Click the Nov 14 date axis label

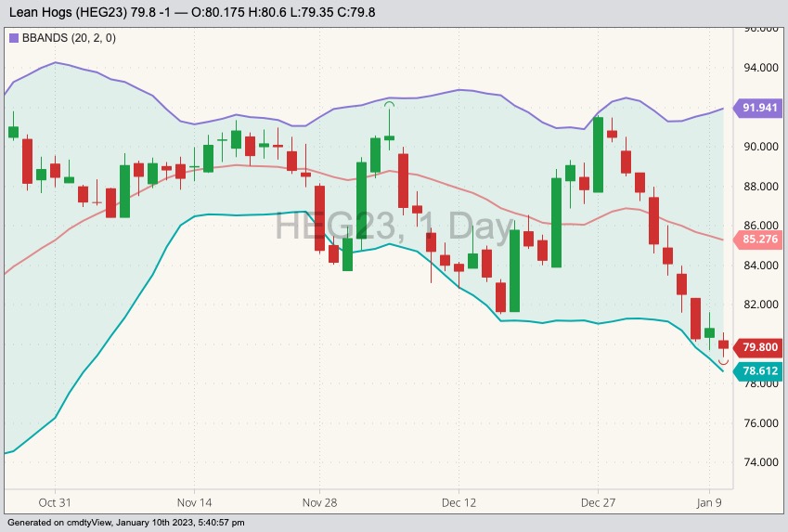194,502
